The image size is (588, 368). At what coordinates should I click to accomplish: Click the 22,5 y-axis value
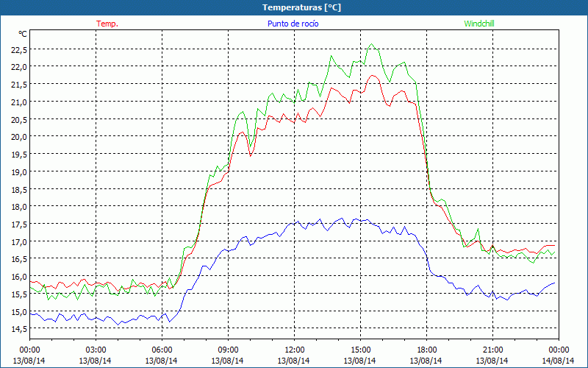20,49
